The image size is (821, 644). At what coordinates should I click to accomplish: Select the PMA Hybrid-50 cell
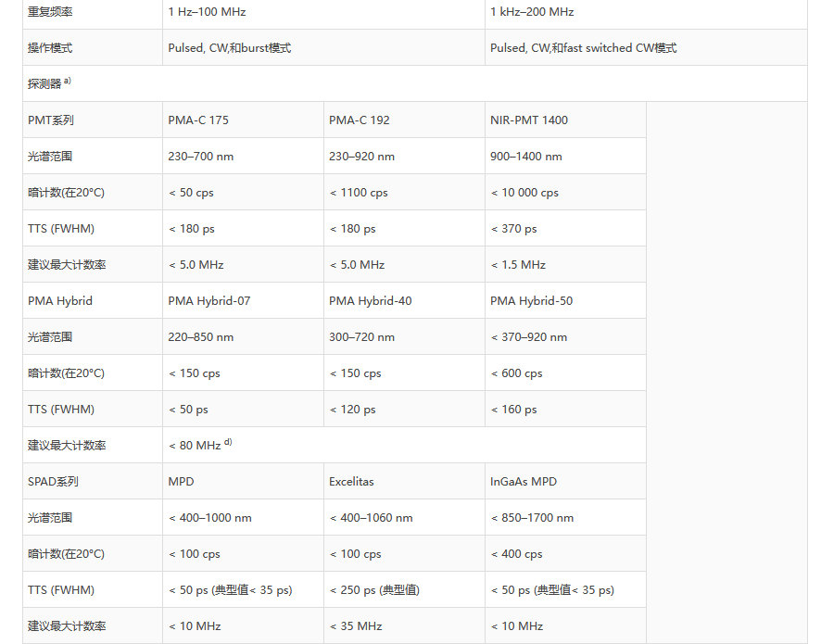click(531, 301)
